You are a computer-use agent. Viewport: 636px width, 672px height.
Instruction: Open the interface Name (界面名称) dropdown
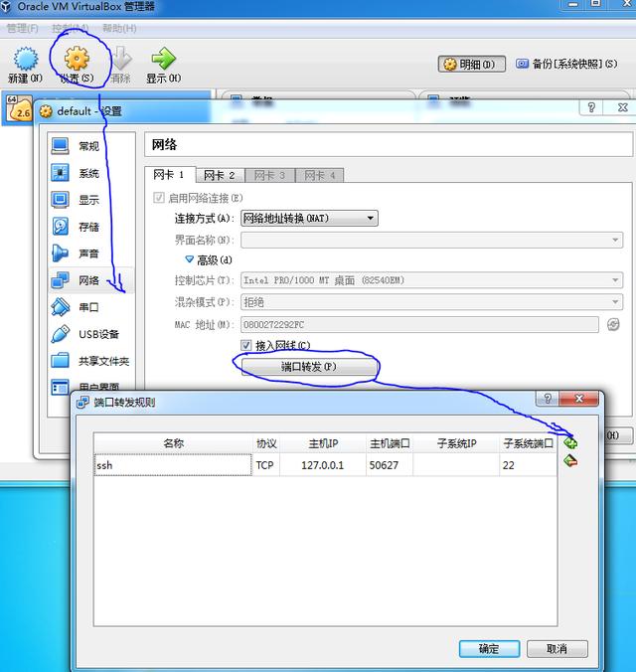click(431, 240)
